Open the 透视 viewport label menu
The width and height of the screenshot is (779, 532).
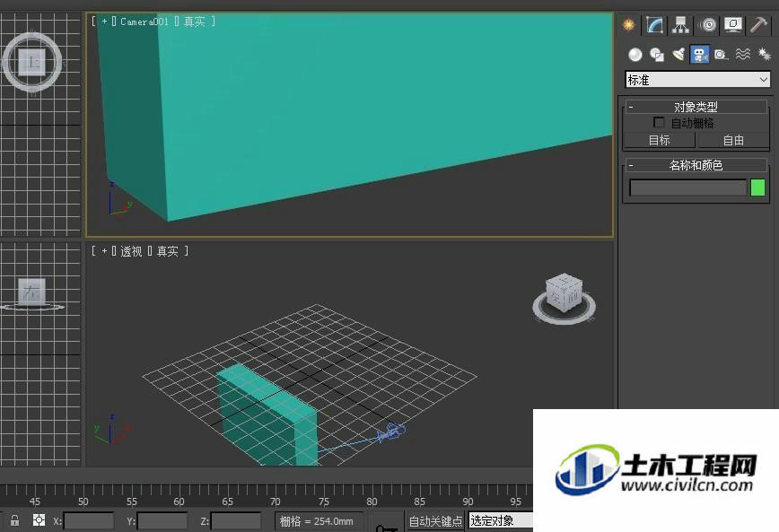pos(131,251)
